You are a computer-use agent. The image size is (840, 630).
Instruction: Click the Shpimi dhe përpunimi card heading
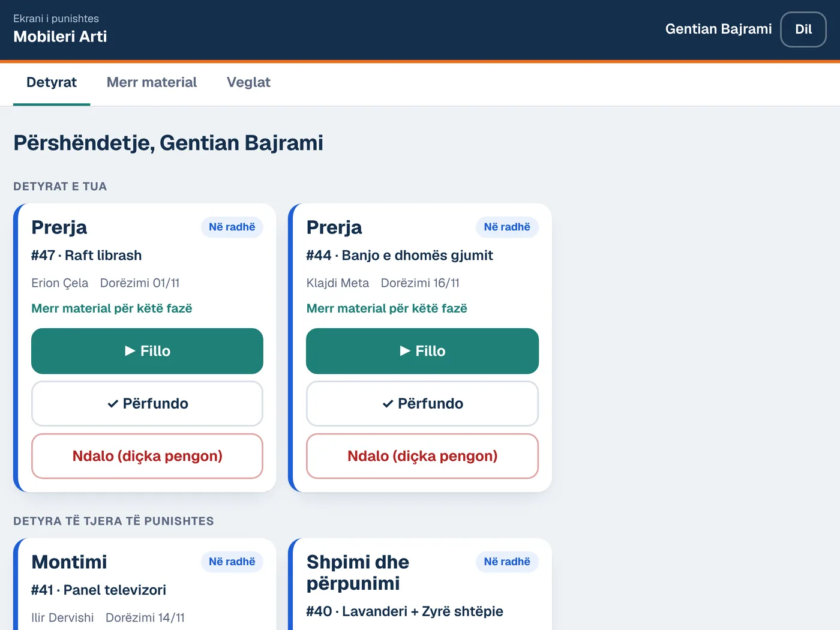coord(358,572)
